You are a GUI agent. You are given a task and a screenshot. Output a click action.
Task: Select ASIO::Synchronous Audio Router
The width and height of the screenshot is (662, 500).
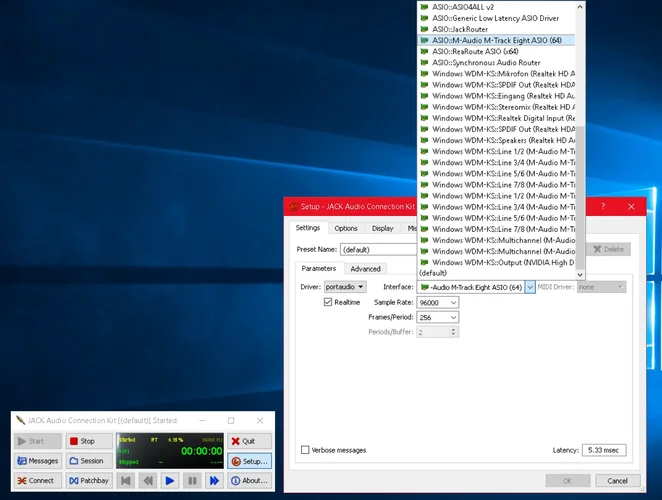click(496, 62)
